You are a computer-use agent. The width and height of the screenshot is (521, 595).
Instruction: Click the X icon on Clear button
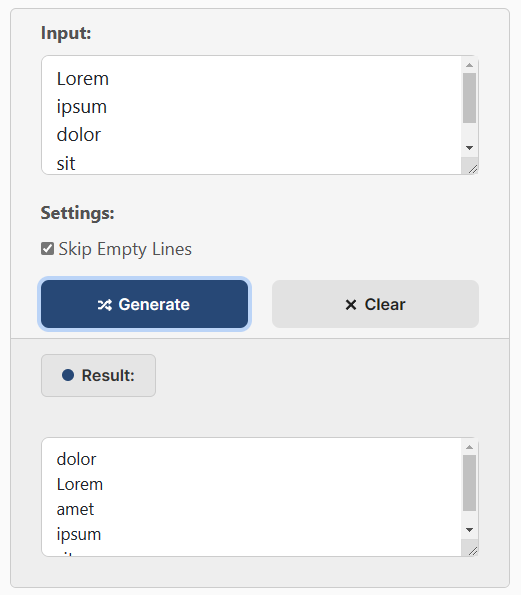click(x=351, y=304)
